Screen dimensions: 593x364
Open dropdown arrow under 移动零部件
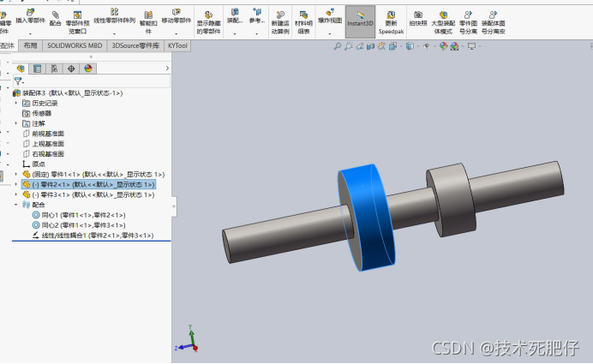(x=177, y=33)
